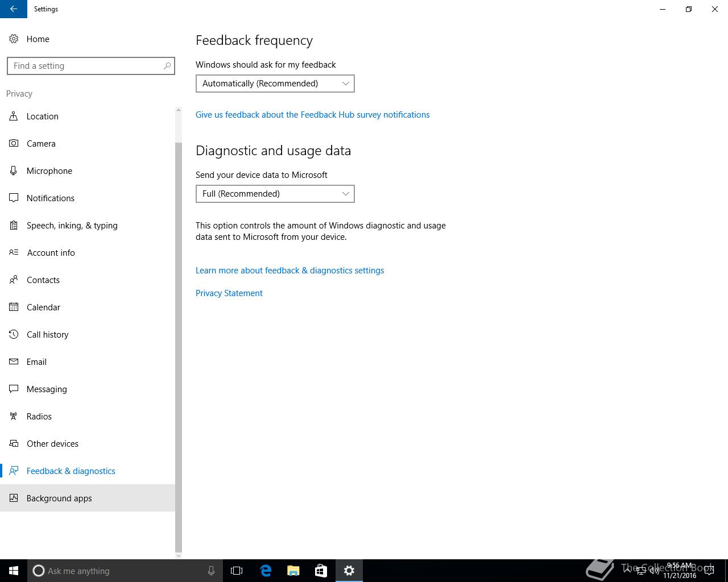Click the Microphone icon in the sidebar
The image size is (728, 582).
click(x=14, y=171)
